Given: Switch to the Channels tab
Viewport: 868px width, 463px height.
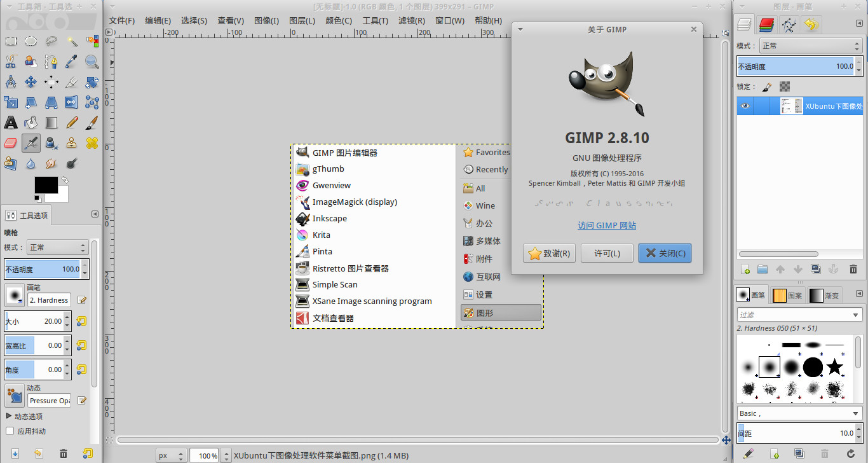Looking at the screenshot, I should pyautogui.click(x=767, y=25).
